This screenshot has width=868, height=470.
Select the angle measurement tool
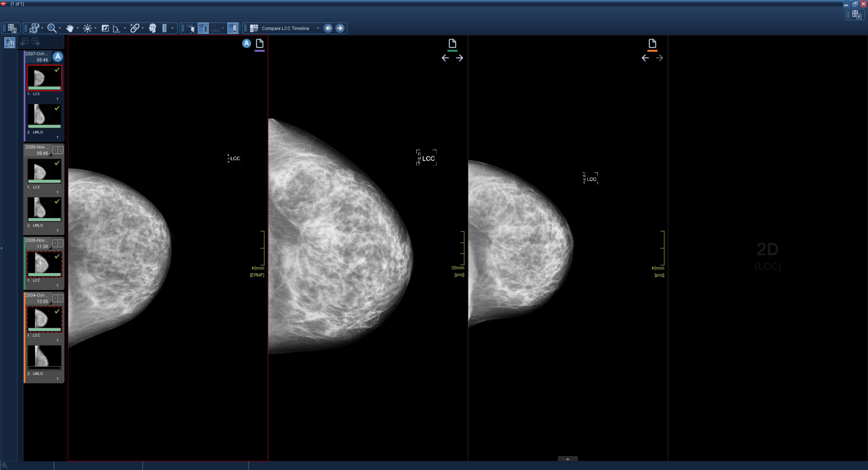[x=117, y=28]
